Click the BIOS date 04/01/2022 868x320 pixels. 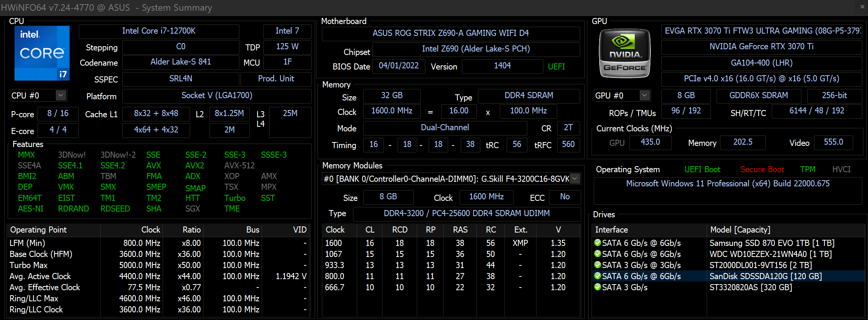(399, 66)
